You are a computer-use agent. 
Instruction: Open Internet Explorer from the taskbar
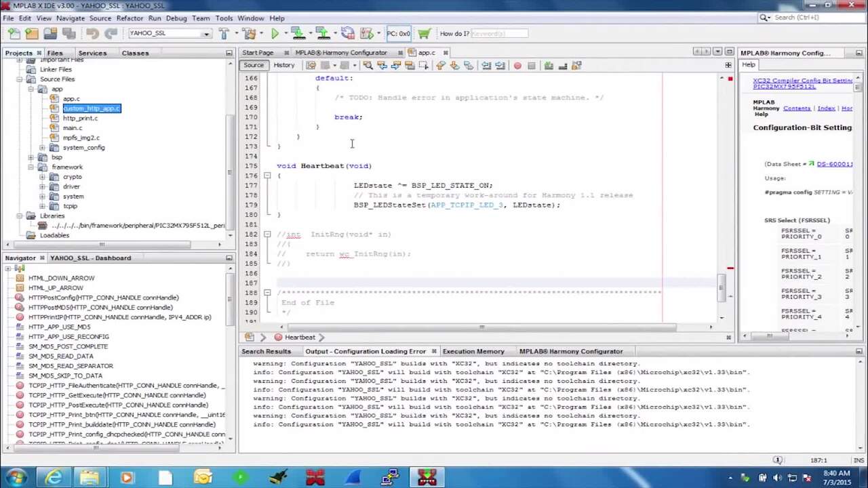point(53,478)
